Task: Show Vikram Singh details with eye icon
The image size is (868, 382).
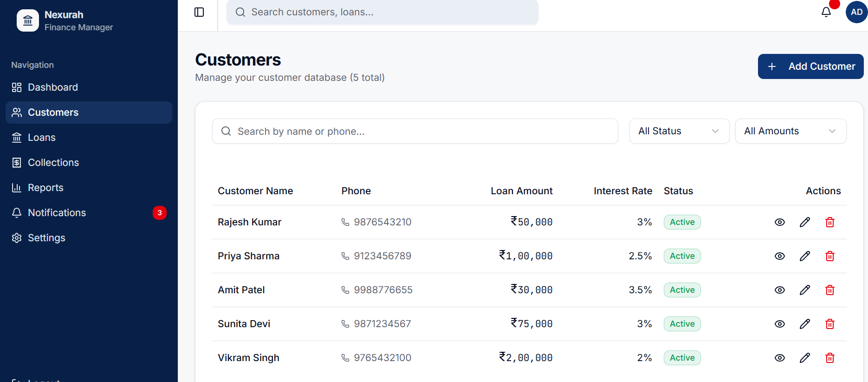Action: click(x=780, y=358)
